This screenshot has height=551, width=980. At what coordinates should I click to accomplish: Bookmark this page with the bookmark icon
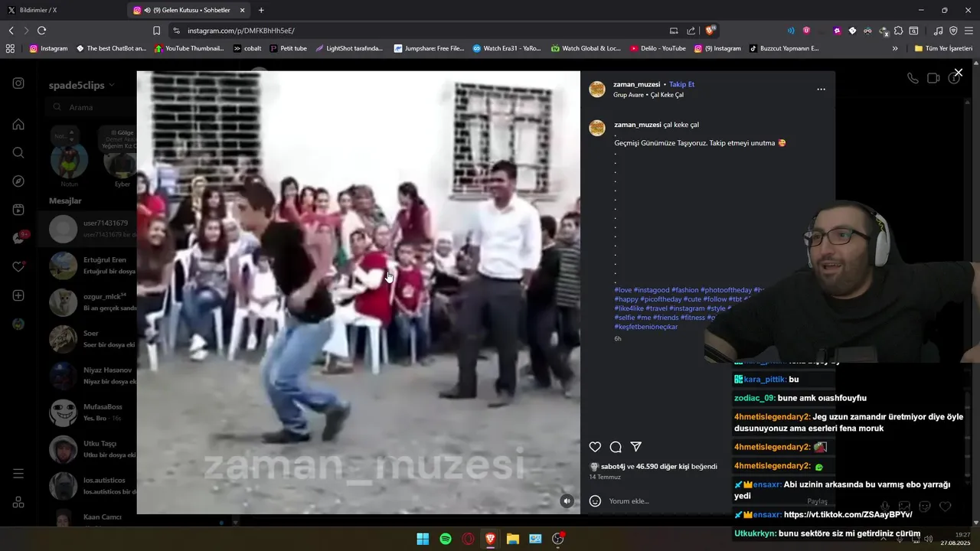click(x=156, y=31)
